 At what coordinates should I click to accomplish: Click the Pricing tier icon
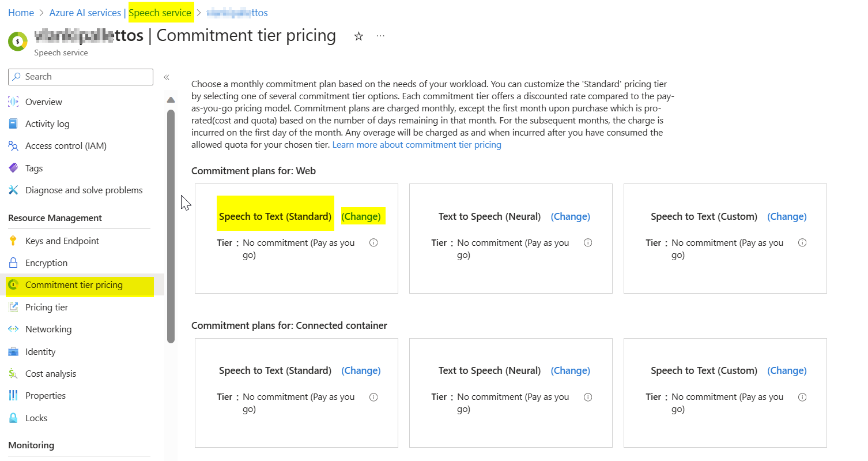click(13, 307)
